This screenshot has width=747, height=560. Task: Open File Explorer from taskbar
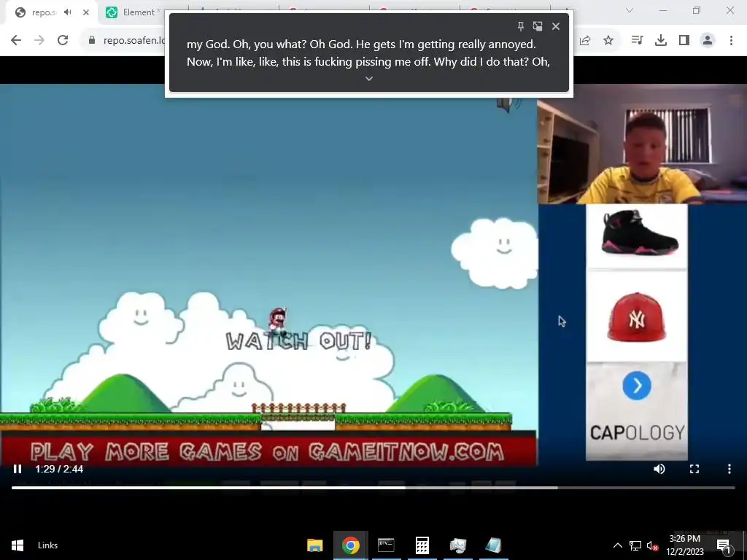coord(314,545)
